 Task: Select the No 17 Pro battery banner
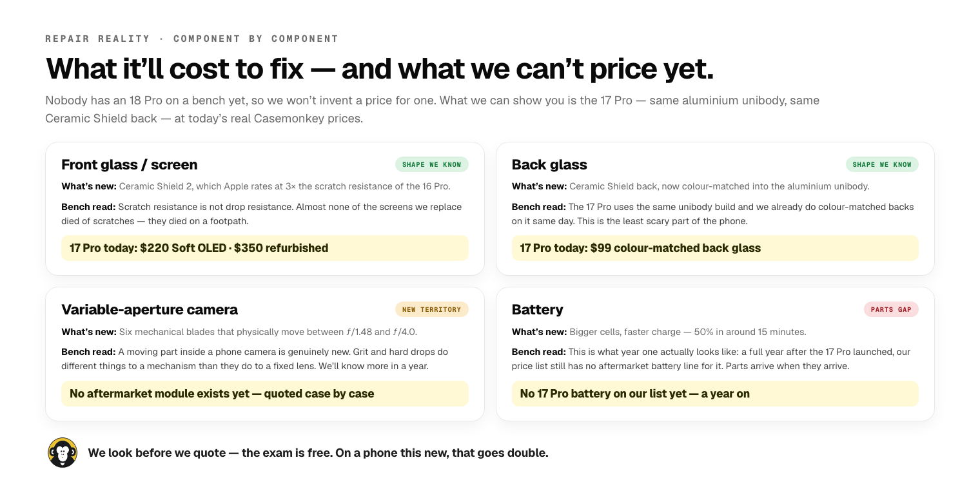point(715,394)
